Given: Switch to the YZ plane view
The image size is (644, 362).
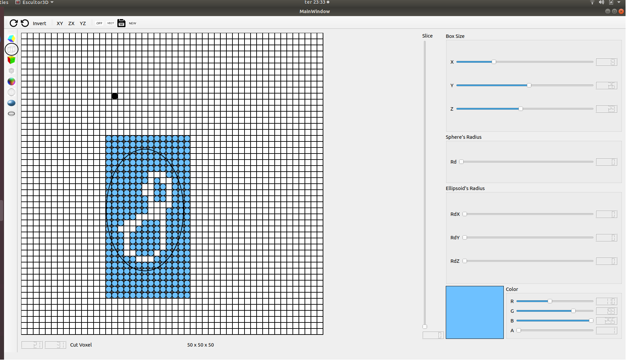Looking at the screenshot, I should (x=83, y=23).
